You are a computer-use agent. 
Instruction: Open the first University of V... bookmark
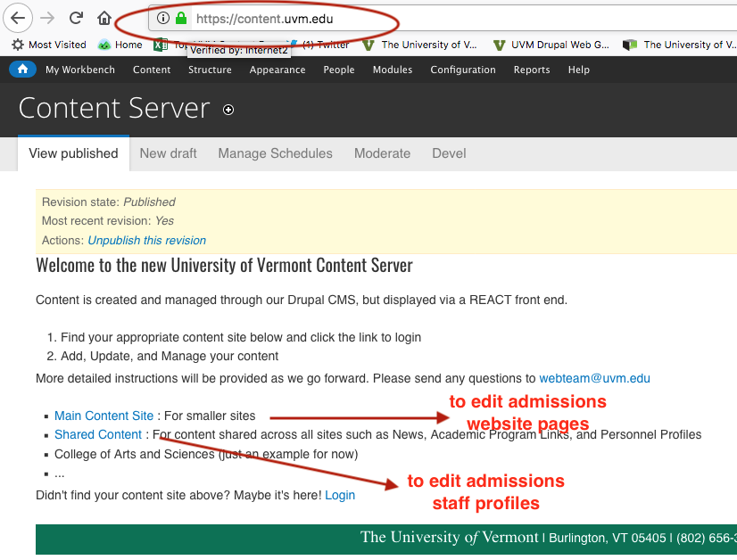point(419,45)
